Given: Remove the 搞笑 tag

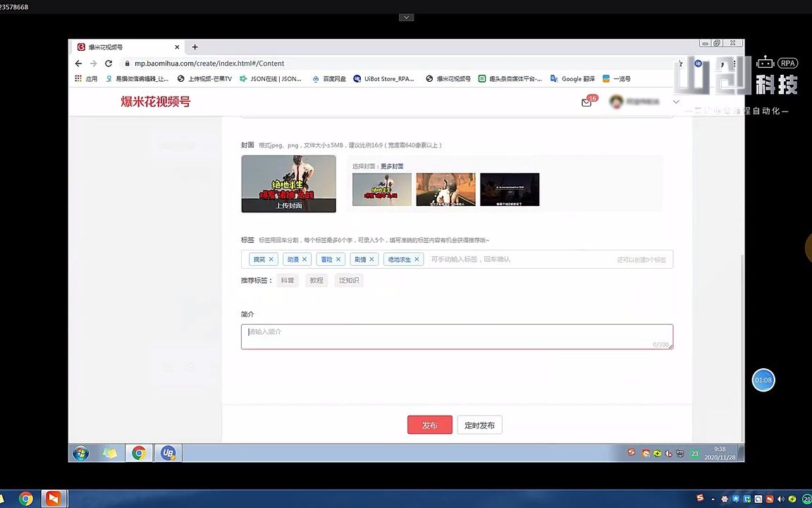Looking at the screenshot, I should tap(270, 259).
